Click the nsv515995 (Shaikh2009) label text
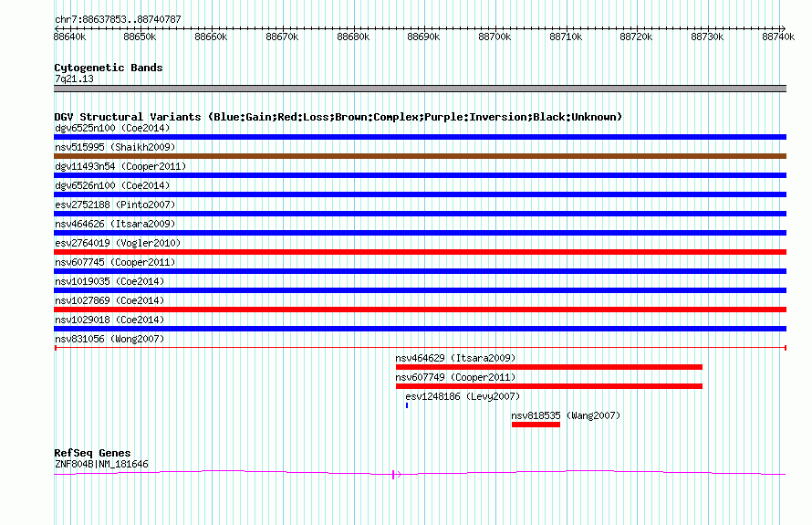The width and height of the screenshot is (812, 525). tap(115, 147)
